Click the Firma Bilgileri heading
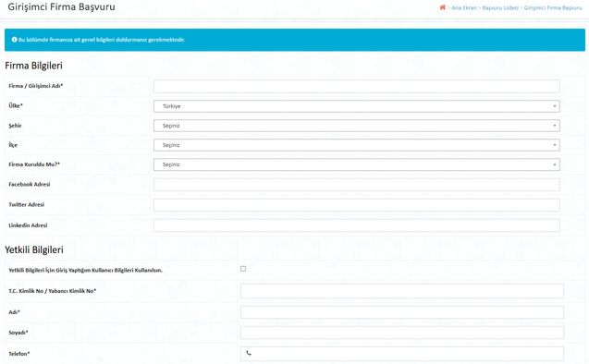The height and width of the screenshot is (364, 589). (x=33, y=66)
